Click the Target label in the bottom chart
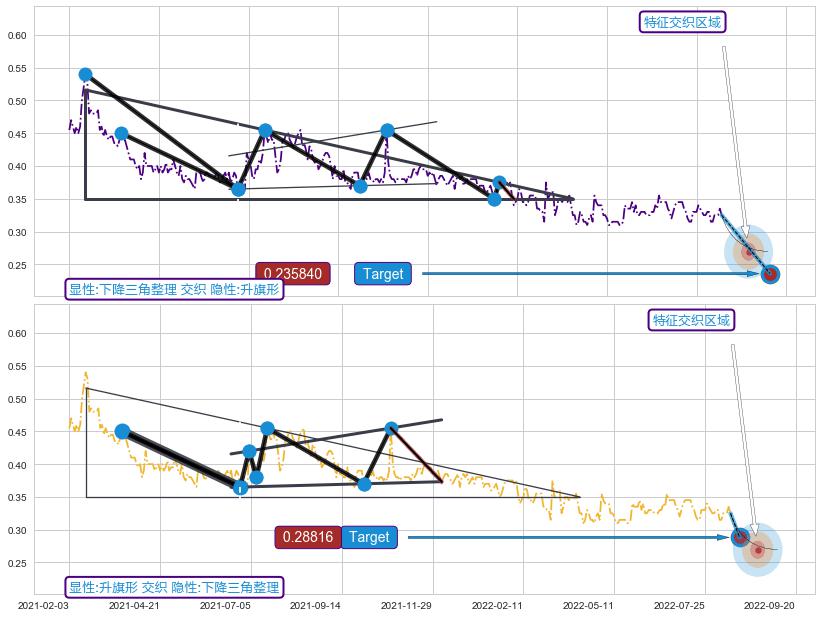822x617 pixels. (369, 537)
